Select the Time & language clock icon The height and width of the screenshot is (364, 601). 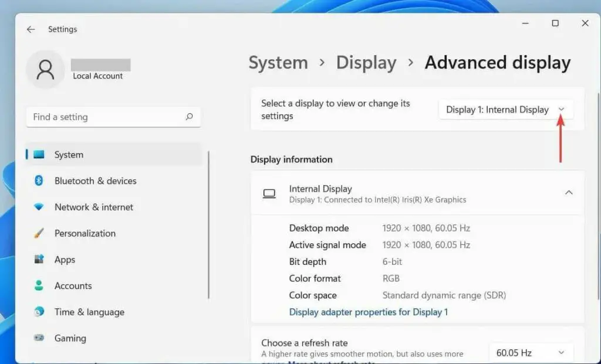coord(39,312)
